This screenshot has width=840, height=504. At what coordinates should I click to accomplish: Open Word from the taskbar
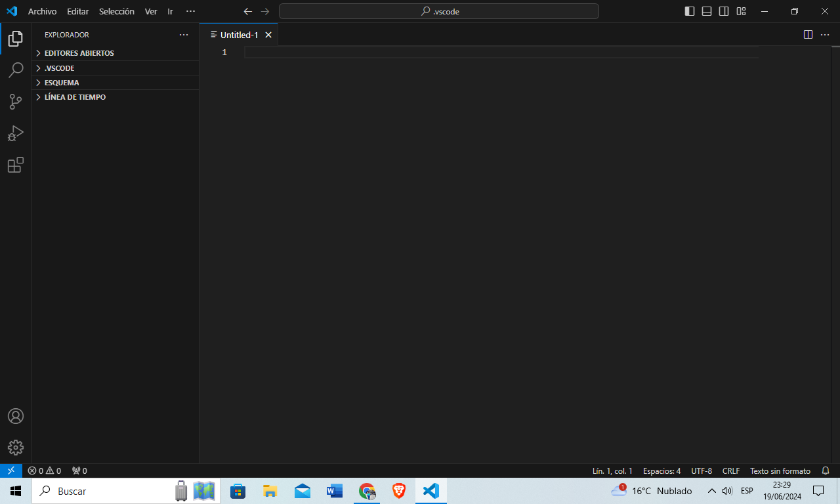(x=335, y=491)
